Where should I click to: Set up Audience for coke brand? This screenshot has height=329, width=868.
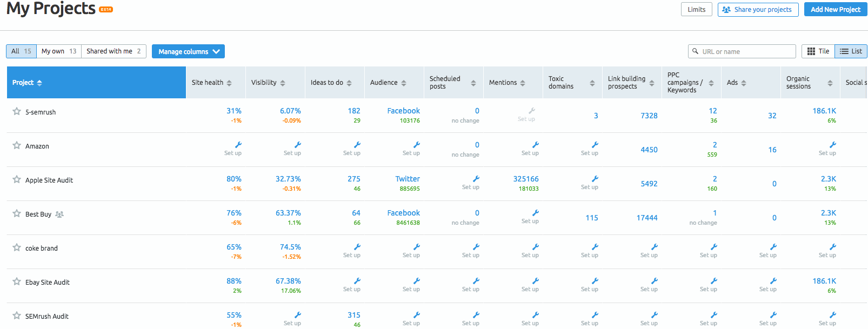point(412,251)
